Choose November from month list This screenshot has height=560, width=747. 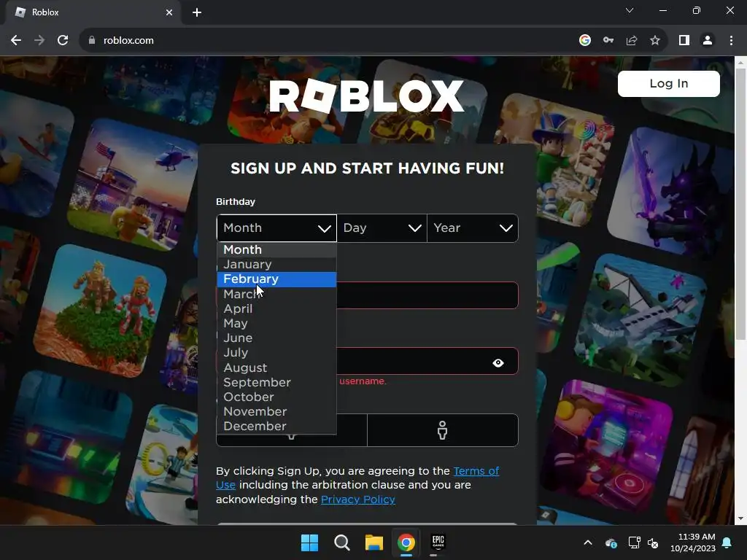tap(276, 411)
